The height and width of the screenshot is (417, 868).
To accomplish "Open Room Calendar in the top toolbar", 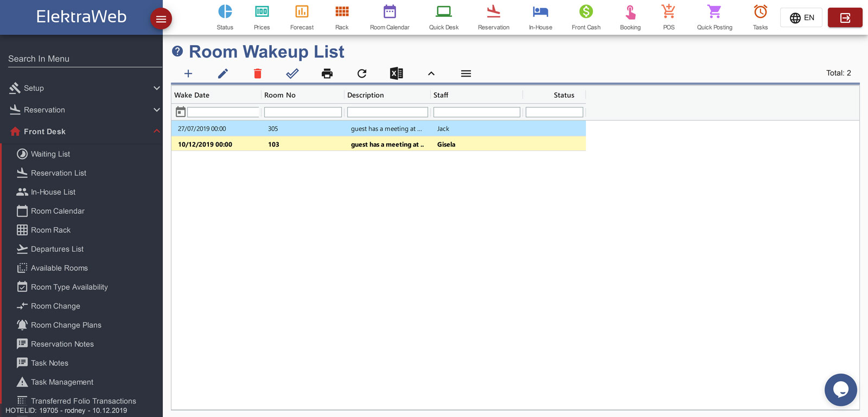I will coord(390,17).
